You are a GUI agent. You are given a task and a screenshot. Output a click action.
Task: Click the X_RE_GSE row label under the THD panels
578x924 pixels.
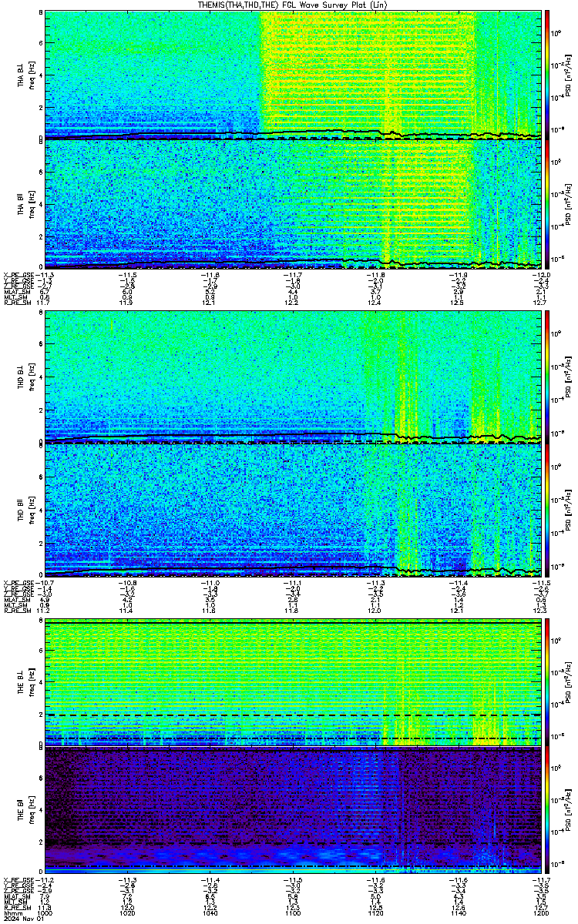click(17, 581)
